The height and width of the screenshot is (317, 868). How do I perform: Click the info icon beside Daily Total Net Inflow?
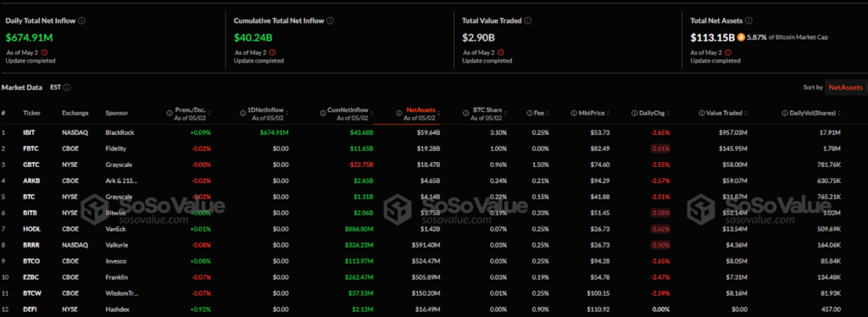[81, 20]
